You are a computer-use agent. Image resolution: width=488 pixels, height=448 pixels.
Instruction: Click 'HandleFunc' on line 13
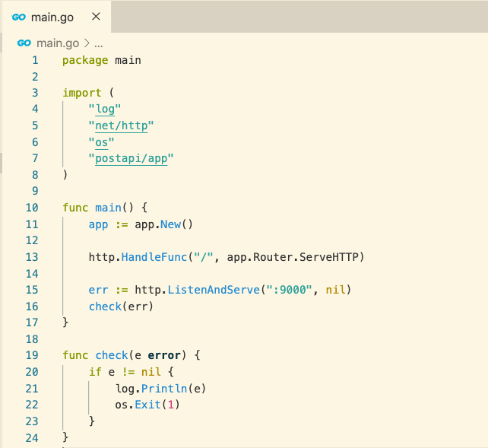154,257
